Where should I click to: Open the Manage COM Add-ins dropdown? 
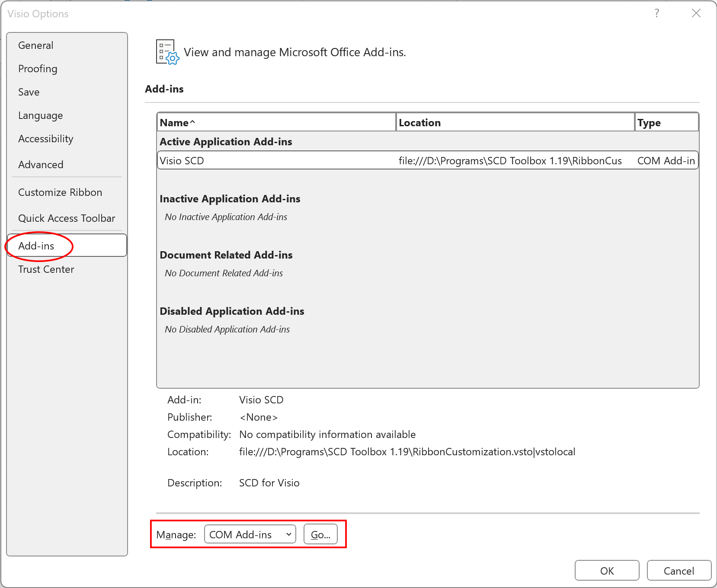pos(250,534)
